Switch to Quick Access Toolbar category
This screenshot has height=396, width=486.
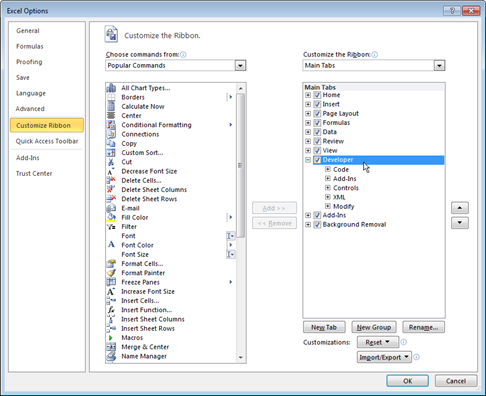47,141
